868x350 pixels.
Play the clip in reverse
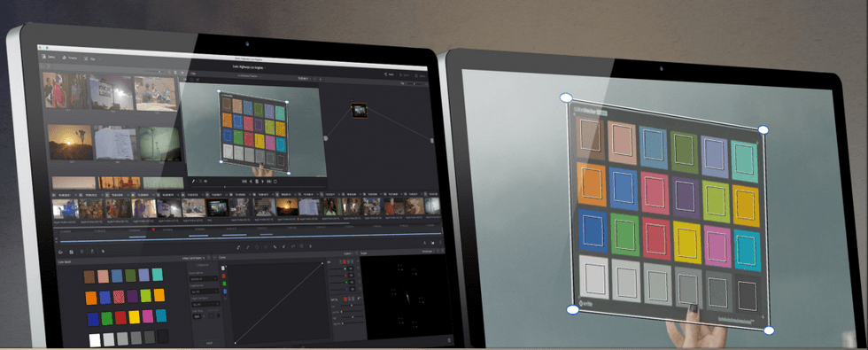pyautogui.click(x=251, y=181)
